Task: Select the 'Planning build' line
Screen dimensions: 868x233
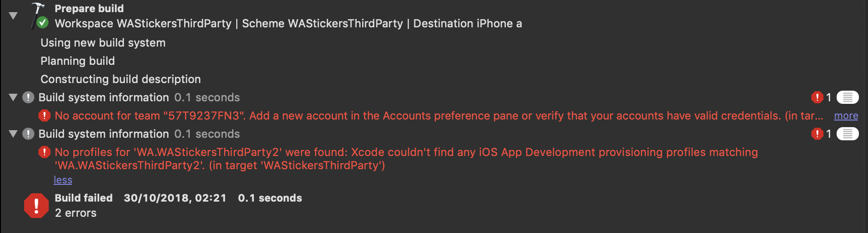Action: 78,61
